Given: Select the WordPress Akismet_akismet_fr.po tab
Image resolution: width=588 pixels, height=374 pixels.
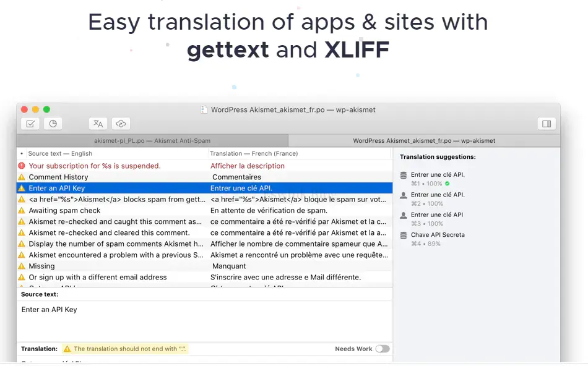Looking at the screenshot, I should [x=424, y=141].
